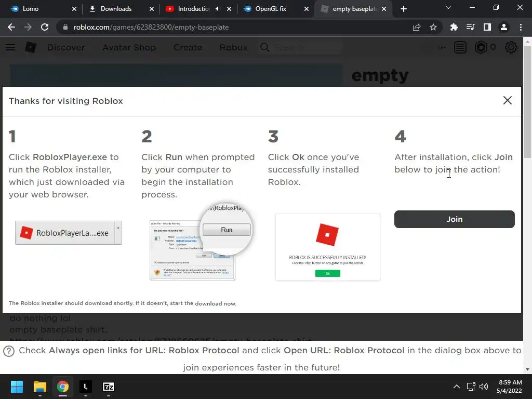The width and height of the screenshot is (532, 399).
Task: Open the network status tray icon
Action: 471,387
